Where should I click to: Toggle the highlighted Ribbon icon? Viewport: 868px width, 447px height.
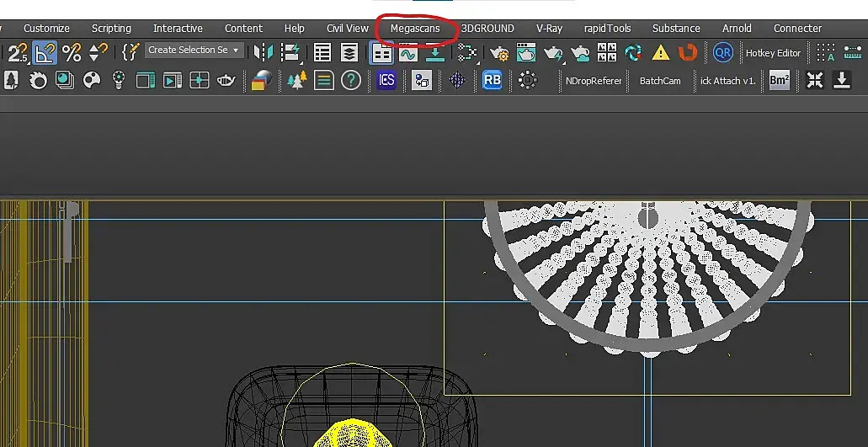pos(381,53)
